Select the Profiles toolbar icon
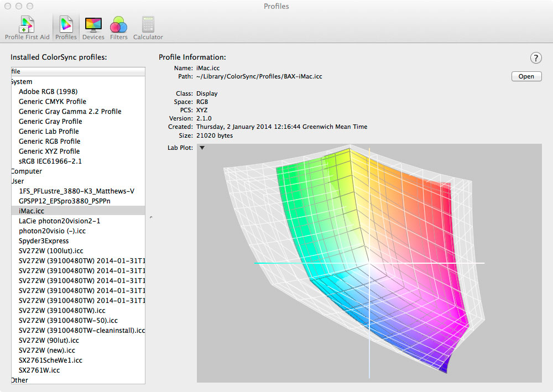The width and height of the screenshot is (553, 392). tap(66, 28)
